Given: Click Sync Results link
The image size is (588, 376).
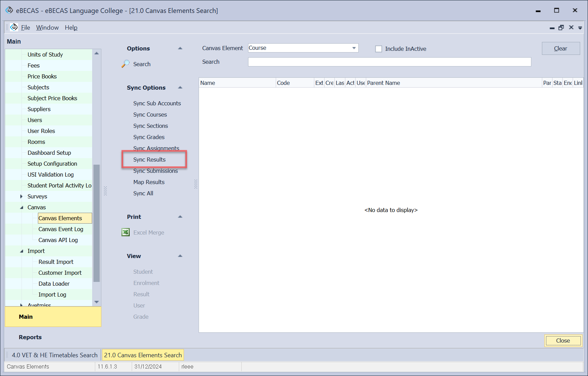Looking at the screenshot, I should [x=149, y=160].
